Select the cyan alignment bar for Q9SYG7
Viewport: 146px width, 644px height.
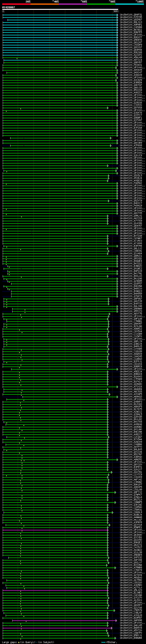point(60,48)
